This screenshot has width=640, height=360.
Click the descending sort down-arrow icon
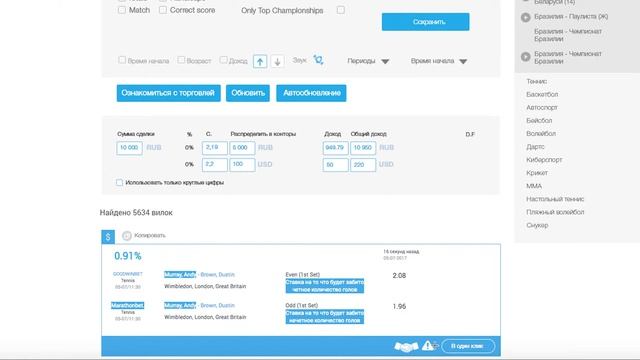pyautogui.click(x=278, y=61)
